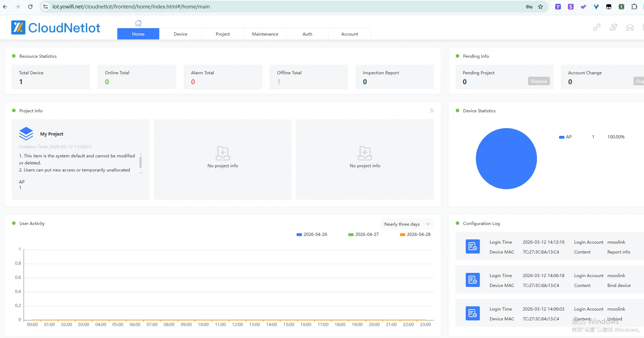Click the Dispose button for Pending Project
The height and width of the screenshot is (338, 644).
click(539, 81)
